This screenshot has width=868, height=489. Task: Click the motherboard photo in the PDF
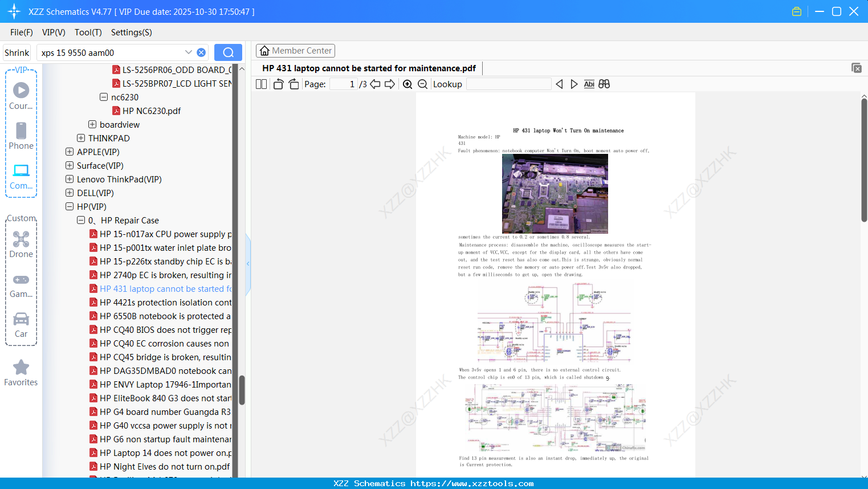(555, 194)
